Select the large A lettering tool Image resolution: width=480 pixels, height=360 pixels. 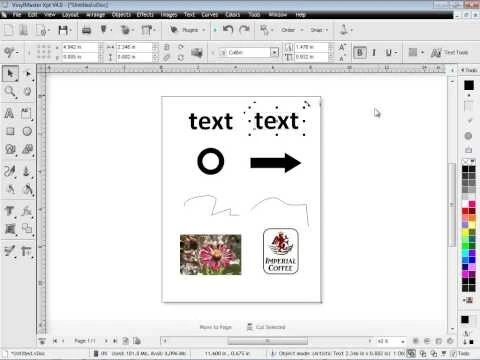[9, 113]
